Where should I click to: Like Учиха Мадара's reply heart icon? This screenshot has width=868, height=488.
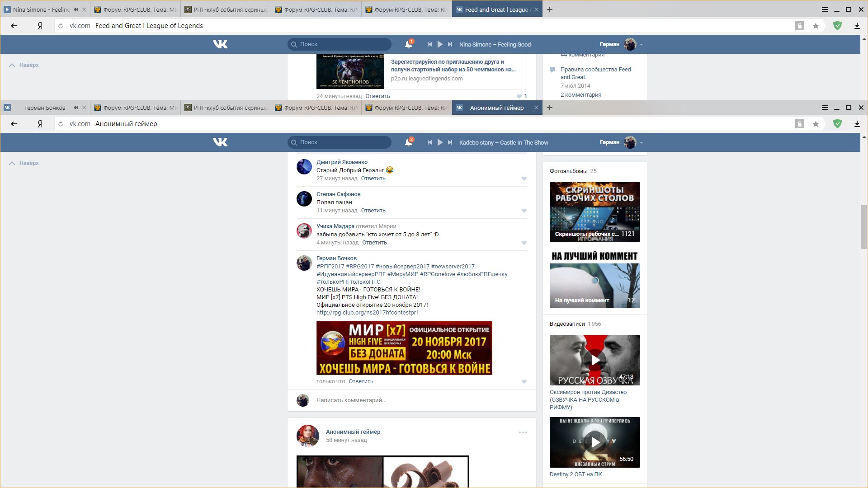[x=524, y=243]
